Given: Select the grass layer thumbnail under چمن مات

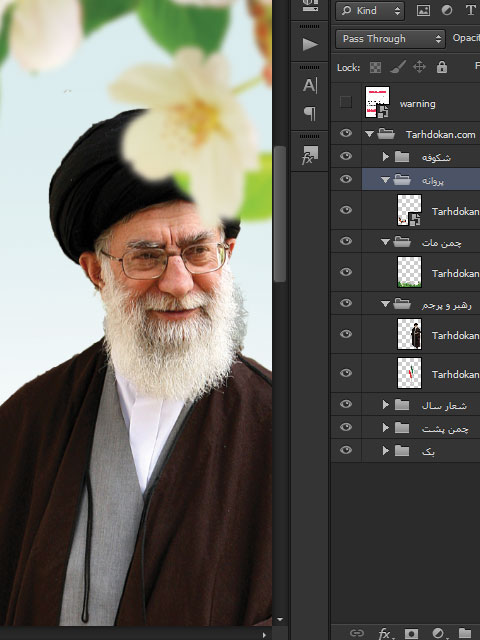Looking at the screenshot, I should (x=409, y=272).
